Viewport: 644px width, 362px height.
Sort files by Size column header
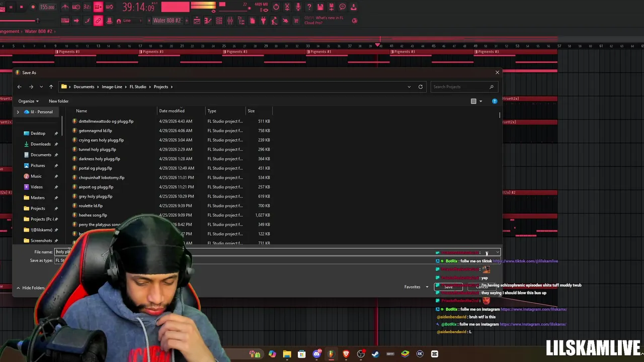[251, 111]
